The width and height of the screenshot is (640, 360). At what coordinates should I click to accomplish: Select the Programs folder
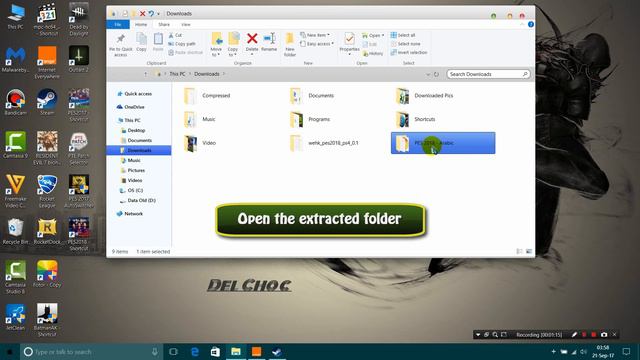click(x=310, y=119)
